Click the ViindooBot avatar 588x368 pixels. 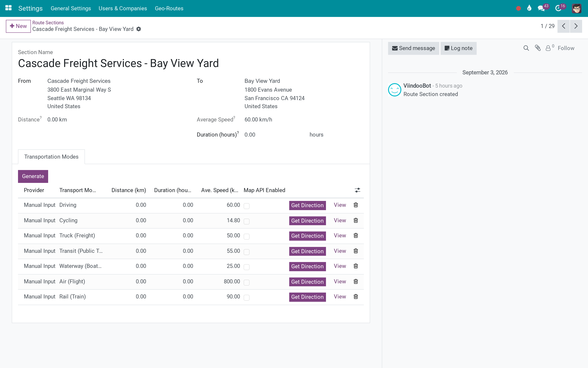[394, 90]
